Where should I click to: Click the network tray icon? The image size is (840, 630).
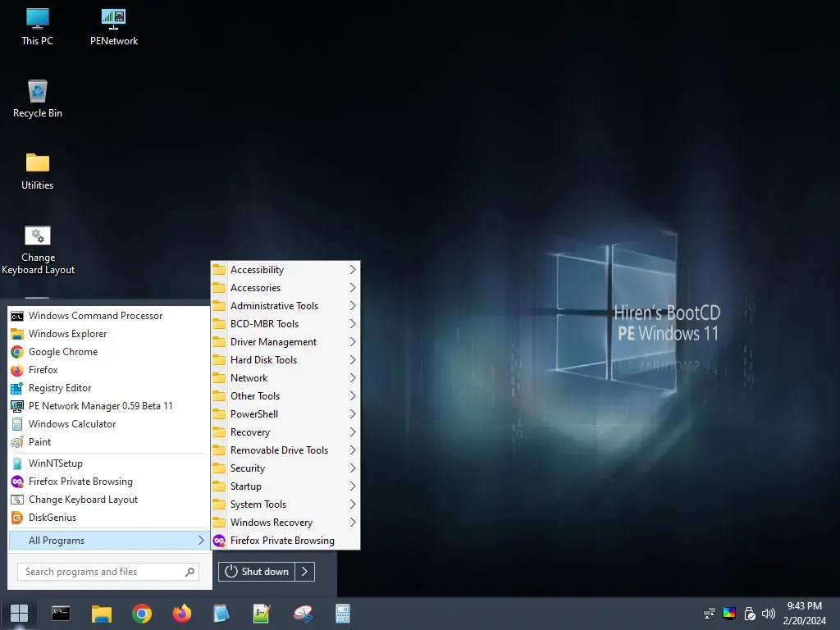click(710, 614)
